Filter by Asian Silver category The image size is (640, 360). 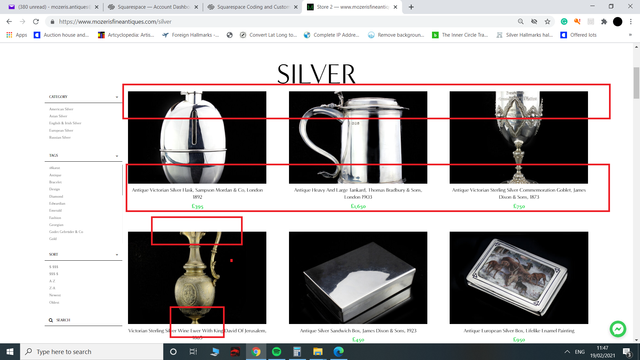tap(58, 116)
